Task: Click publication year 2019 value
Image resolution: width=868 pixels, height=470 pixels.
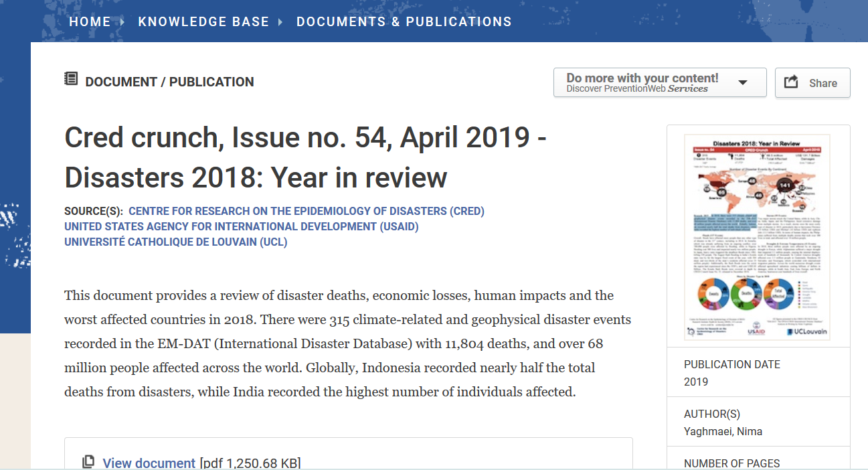Action: [696, 382]
